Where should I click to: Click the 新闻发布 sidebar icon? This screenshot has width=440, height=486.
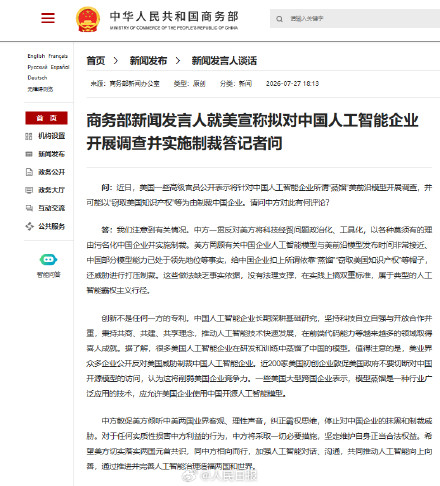coord(29,154)
